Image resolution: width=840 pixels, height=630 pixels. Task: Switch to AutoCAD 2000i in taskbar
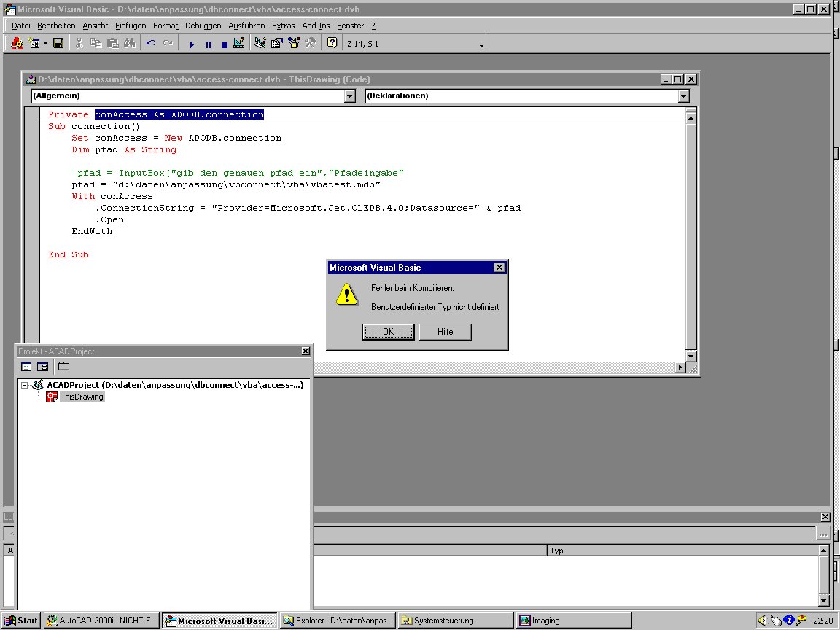point(101,621)
